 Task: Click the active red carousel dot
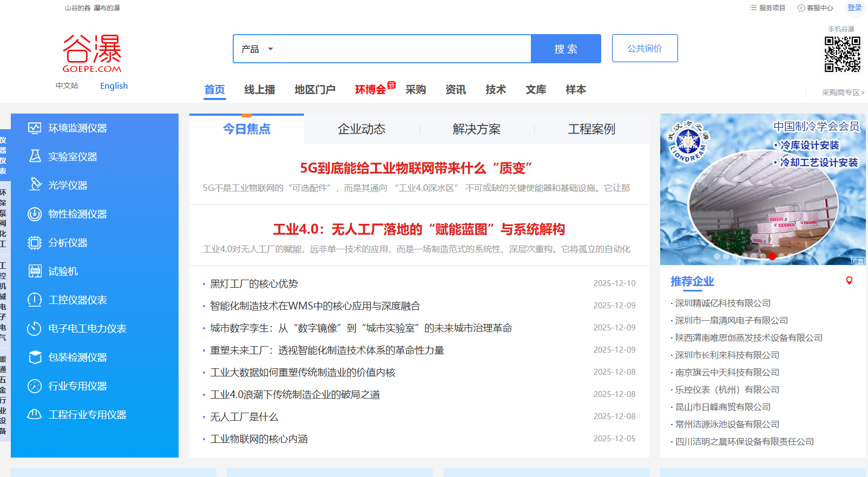click(772, 256)
